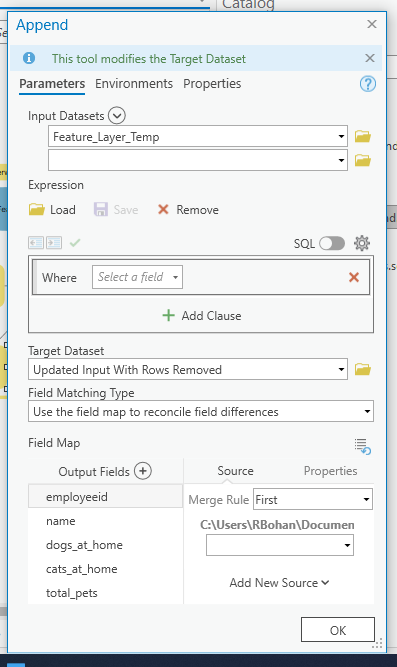The image size is (397, 667).
Task: Expand Input Datasets options chevron
Action: click(x=117, y=116)
